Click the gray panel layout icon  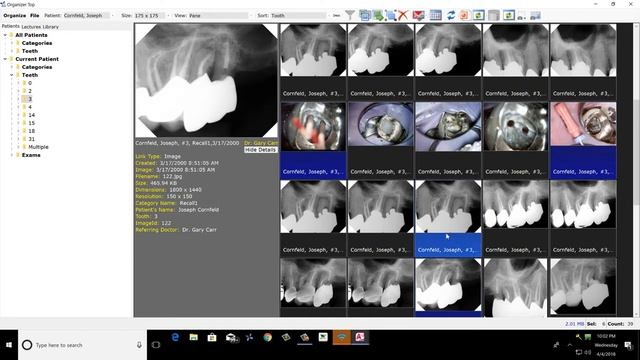[x=494, y=16]
